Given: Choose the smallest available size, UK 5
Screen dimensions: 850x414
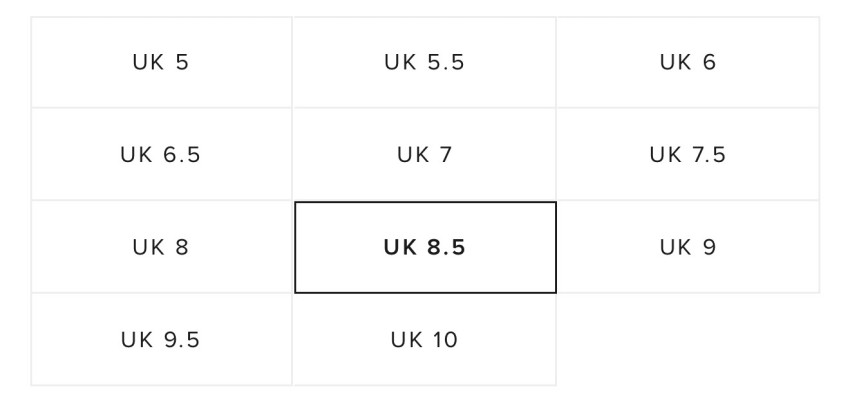Looking at the screenshot, I should [x=161, y=62].
